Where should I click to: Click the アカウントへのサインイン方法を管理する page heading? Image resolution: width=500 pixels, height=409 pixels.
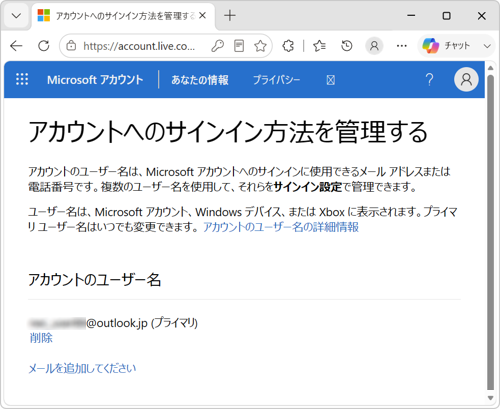click(228, 131)
